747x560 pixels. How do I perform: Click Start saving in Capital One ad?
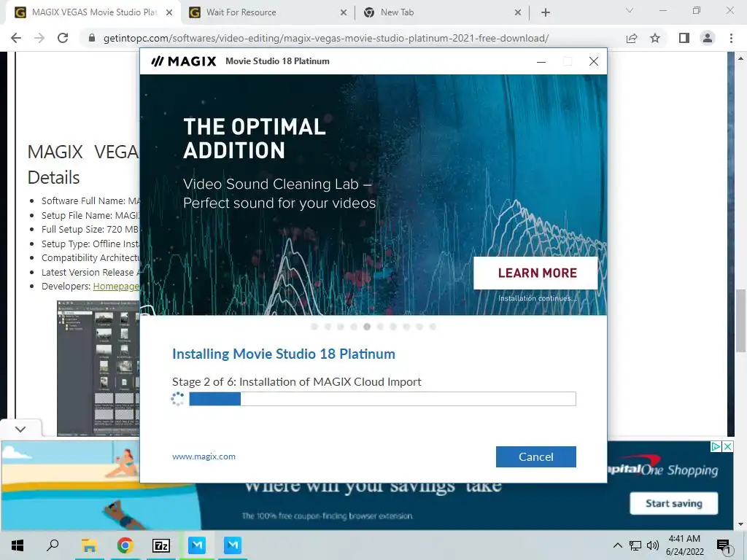[673, 503]
